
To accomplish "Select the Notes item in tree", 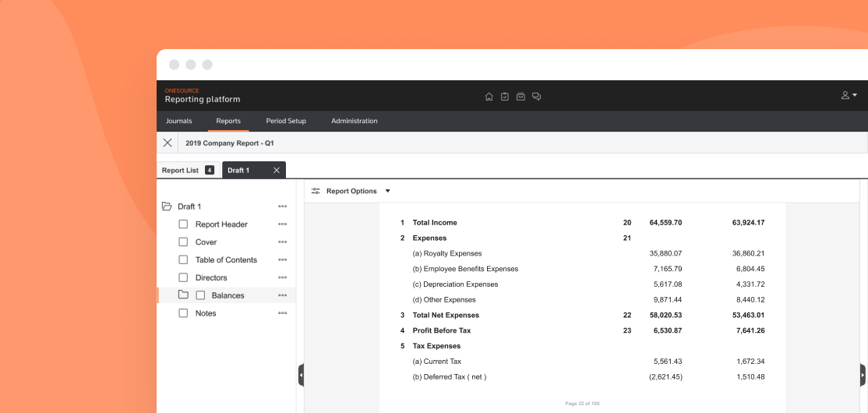I will click(206, 313).
